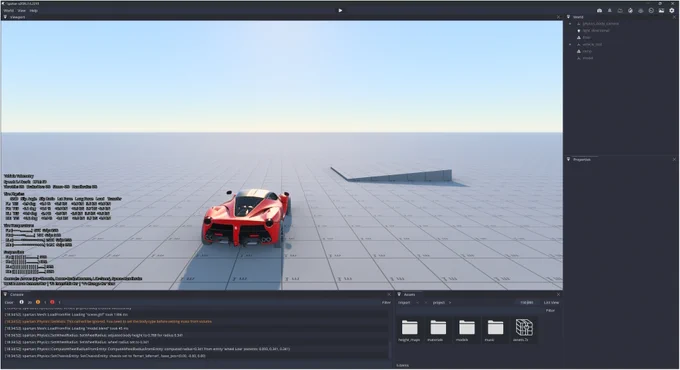This screenshot has height=370, width=680.
Task: Open the materials folder
Action: coord(438,331)
